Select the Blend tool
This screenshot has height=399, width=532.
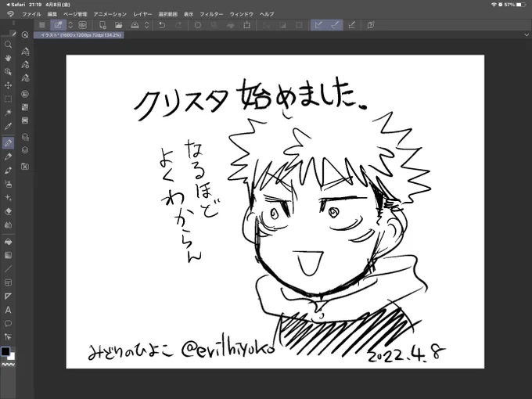click(x=8, y=225)
